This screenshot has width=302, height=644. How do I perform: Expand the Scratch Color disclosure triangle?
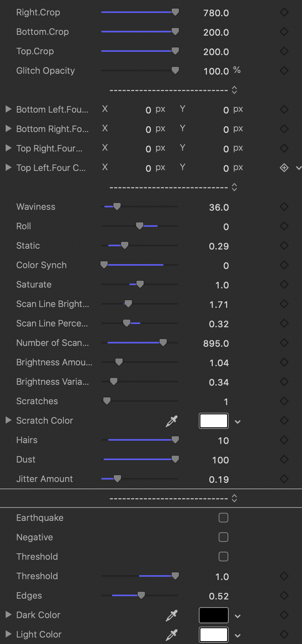pyautogui.click(x=8, y=420)
